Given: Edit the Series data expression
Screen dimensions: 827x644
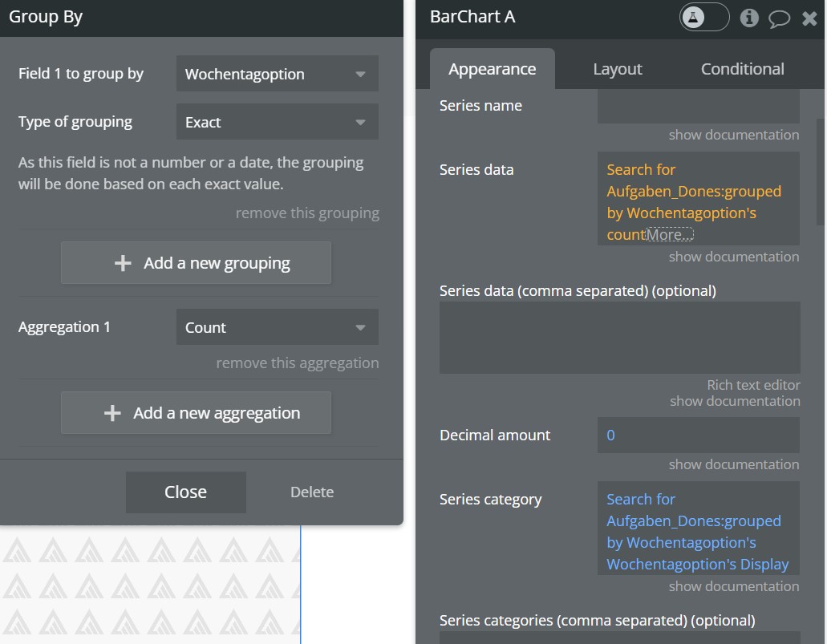Looking at the screenshot, I should click(x=699, y=198).
